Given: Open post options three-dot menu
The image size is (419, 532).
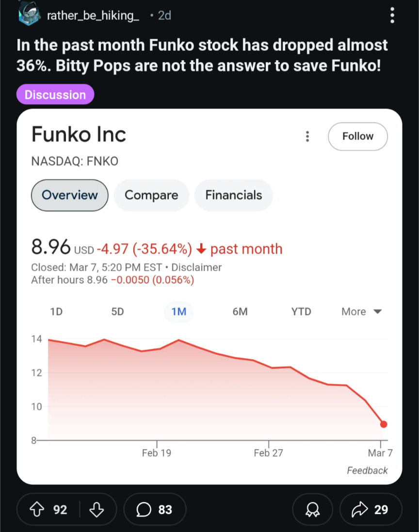Looking at the screenshot, I should click(392, 16).
